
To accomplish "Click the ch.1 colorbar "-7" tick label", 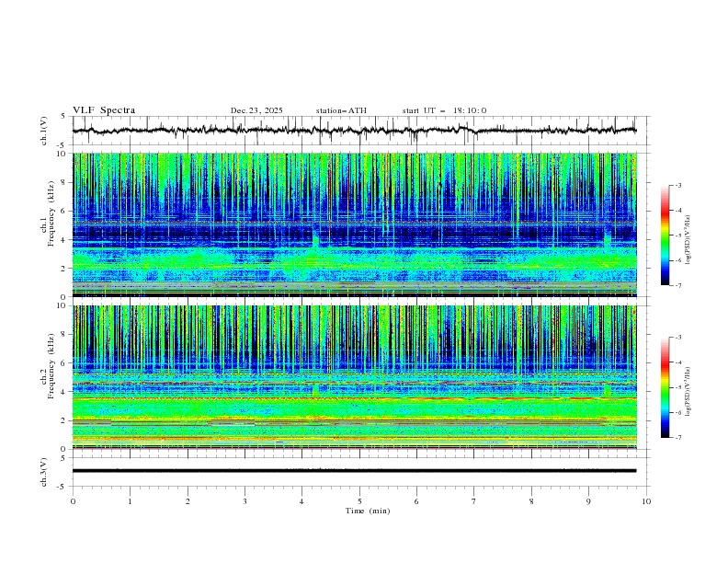I will [x=678, y=285].
